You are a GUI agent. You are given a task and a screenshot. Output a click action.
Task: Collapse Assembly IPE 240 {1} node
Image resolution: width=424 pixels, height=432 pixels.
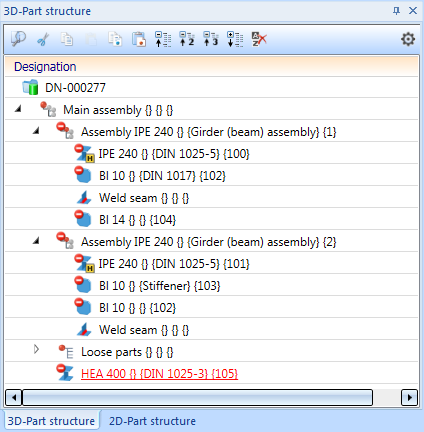tap(36, 130)
